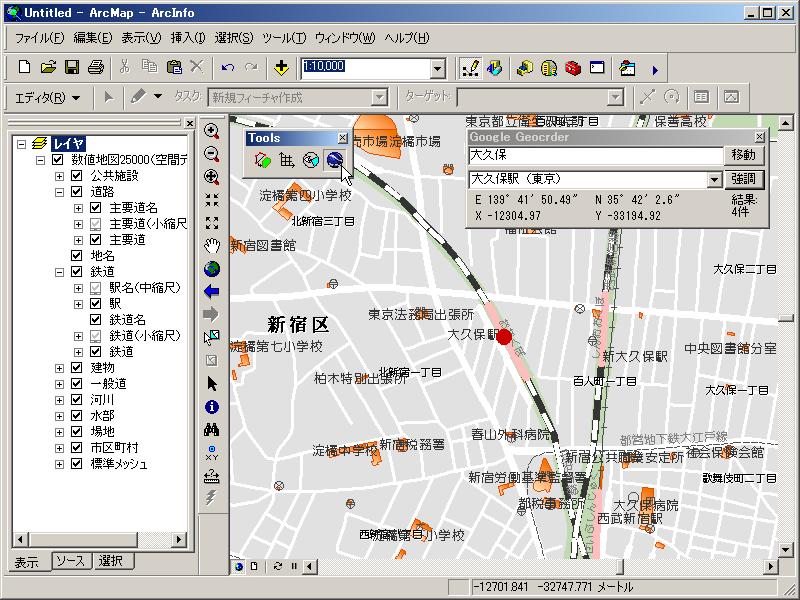This screenshot has width=800, height=600.
Task: Toggle the 道路 layer checkbox
Action: [77, 192]
